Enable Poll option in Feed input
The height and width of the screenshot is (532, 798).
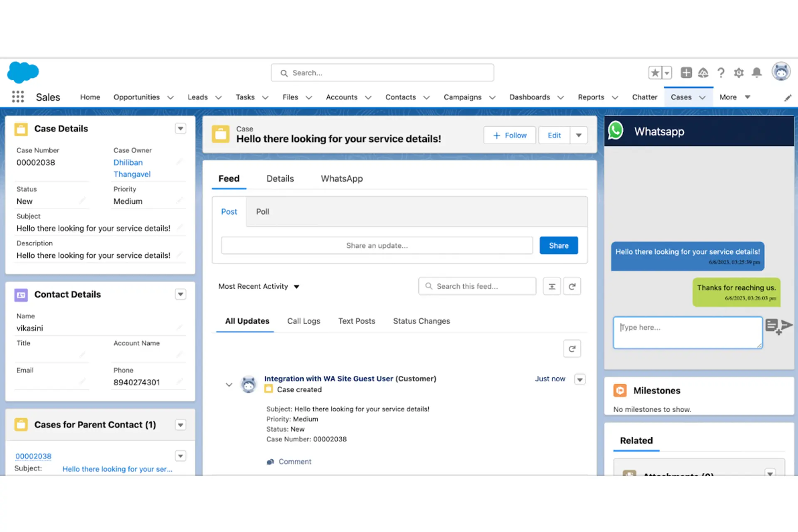(x=261, y=211)
